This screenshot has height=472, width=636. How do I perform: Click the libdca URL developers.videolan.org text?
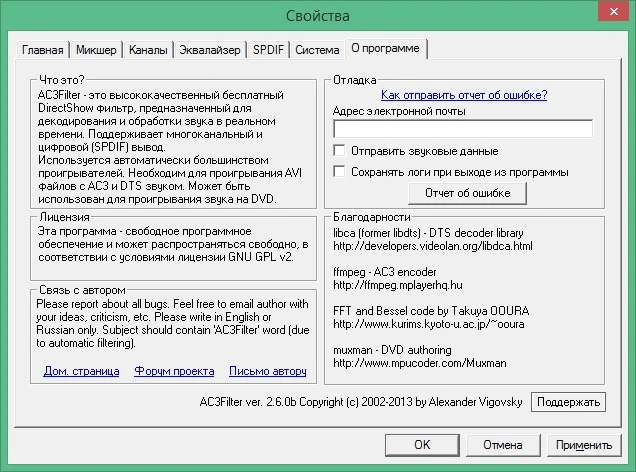[433, 246]
